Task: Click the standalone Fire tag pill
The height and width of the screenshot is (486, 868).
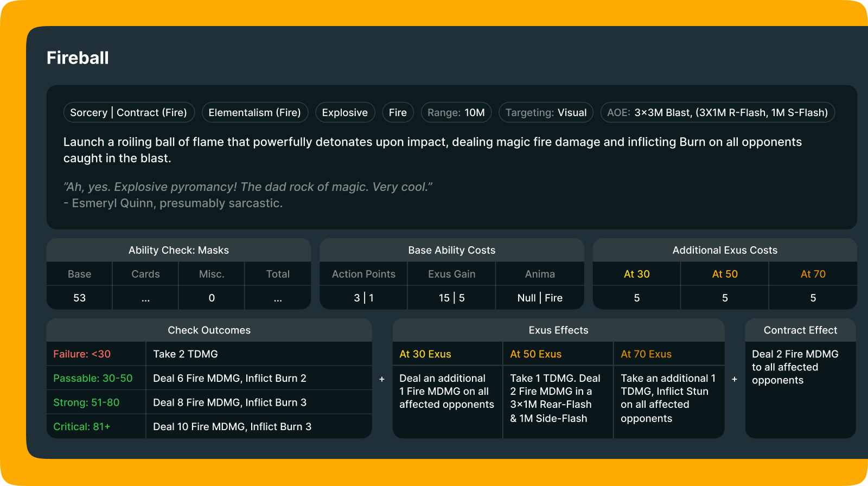Action: click(x=398, y=112)
